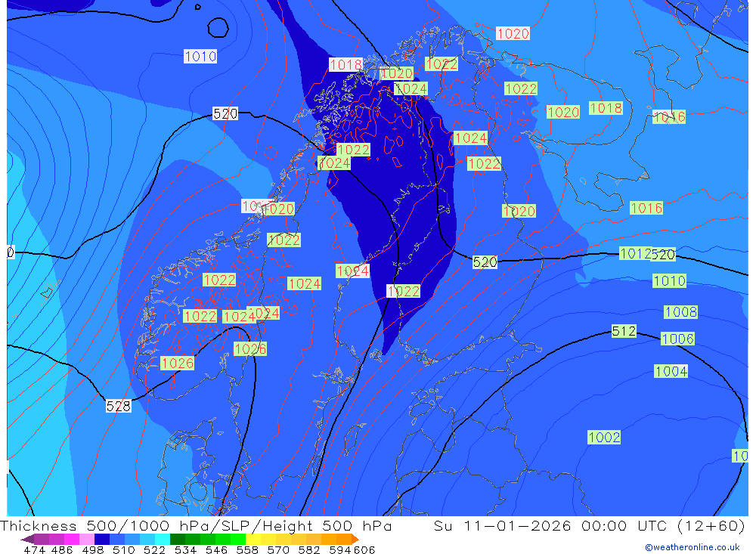Click the map title 'Thickness 500/1000 hPa/SLP/Height 500 hPa'
756x554 pixels.
click(x=196, y=526)
